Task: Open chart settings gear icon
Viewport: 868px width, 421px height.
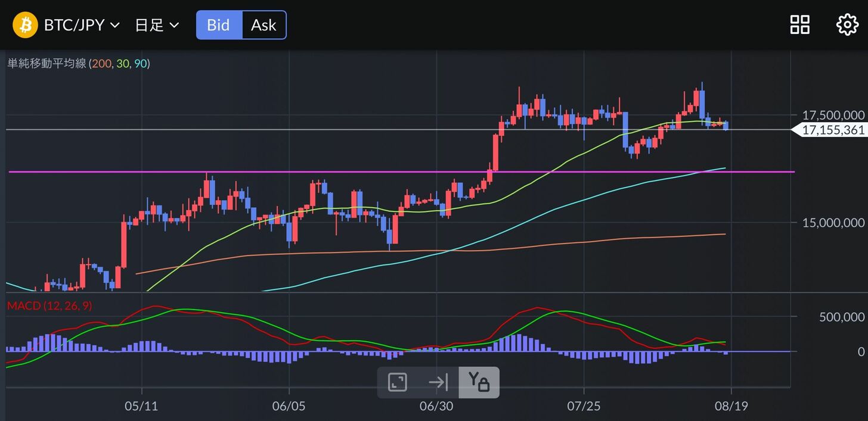Action: [847, 25]
